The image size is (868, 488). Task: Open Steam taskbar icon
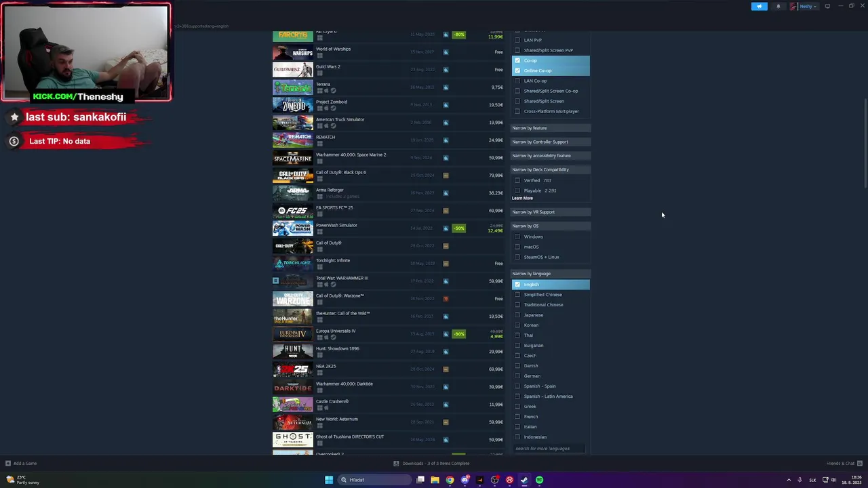click(524, 480)
